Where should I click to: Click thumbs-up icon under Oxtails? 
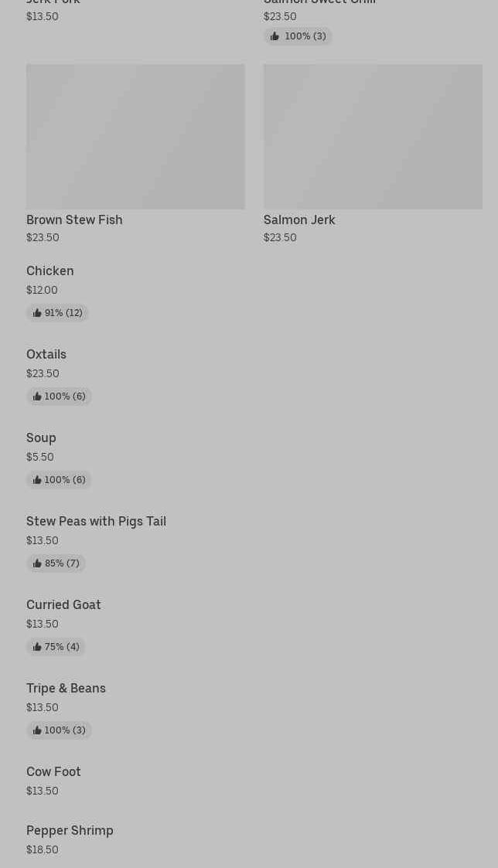(37, 397)
